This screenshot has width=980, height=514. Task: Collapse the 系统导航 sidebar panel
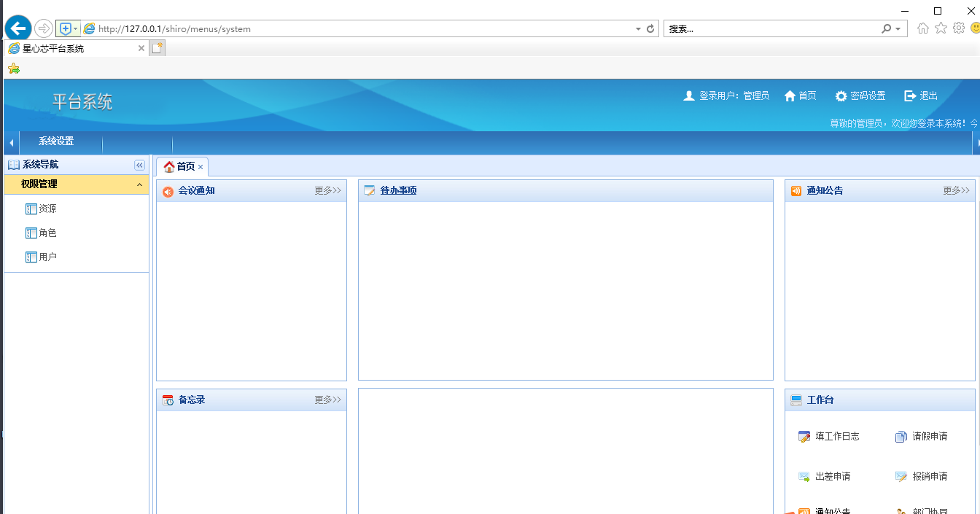pyautogui.click(x=139, y=166)
